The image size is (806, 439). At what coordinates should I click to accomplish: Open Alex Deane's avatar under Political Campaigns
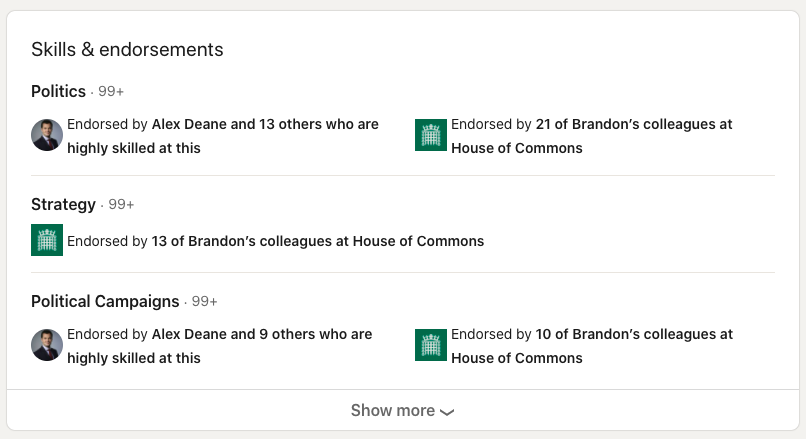point(47,345)
